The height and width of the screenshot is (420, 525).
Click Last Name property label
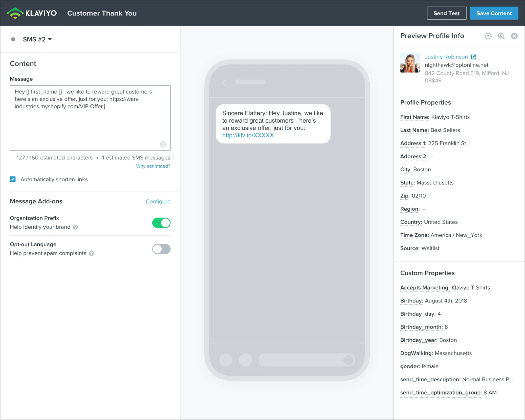[x=414, y=130]
